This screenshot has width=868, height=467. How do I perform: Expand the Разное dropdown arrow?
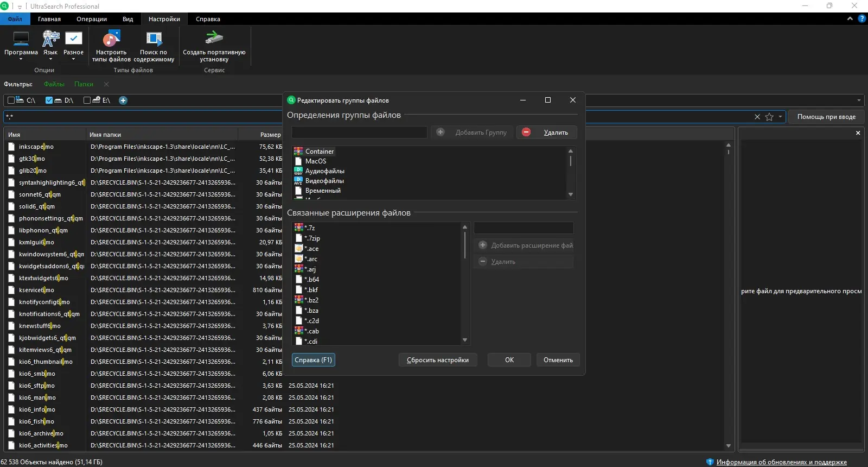coord(73,59)
